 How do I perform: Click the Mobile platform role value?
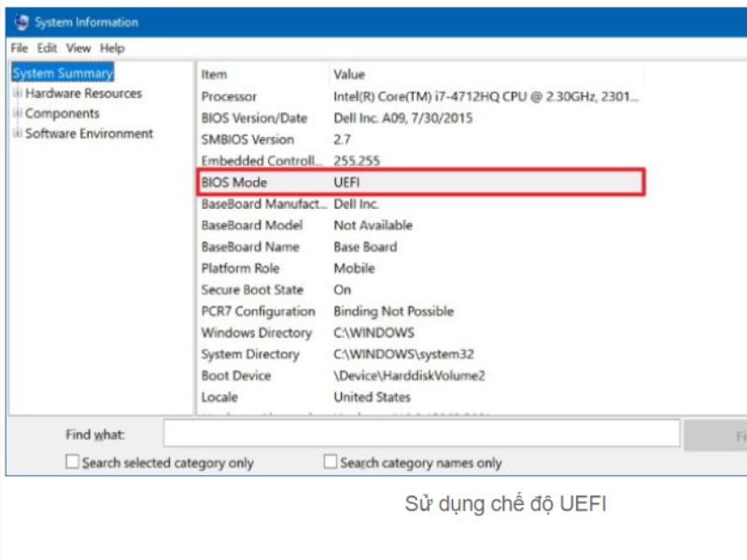[355, 269]
